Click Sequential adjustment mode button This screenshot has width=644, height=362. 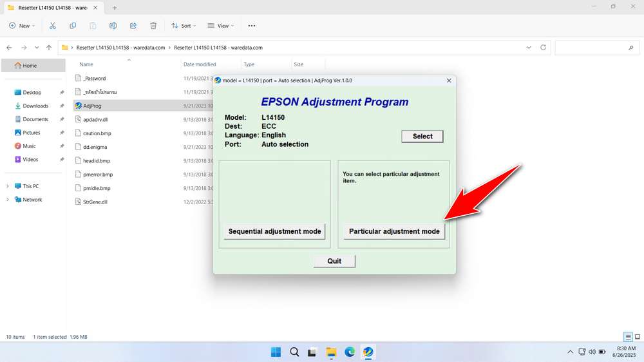pos(274,231)
